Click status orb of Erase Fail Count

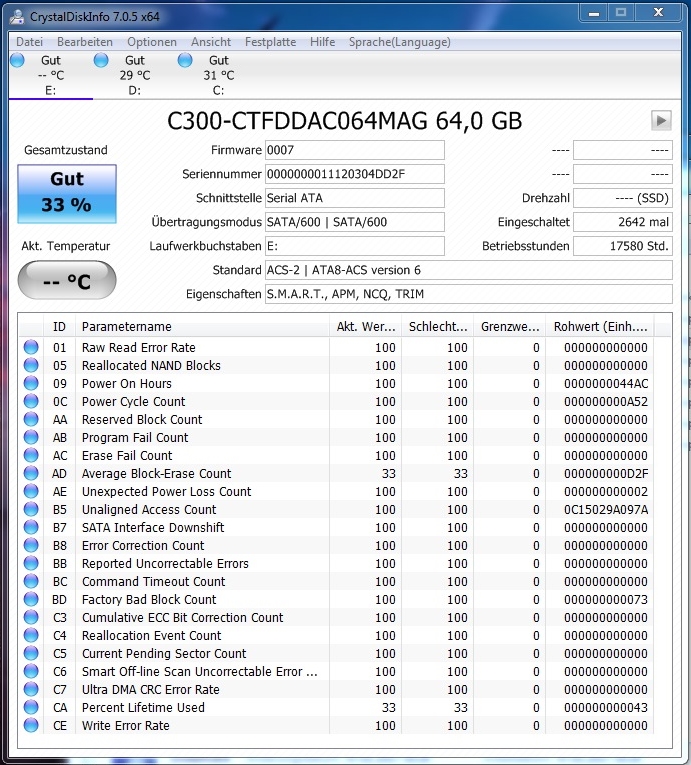[31, 455]
